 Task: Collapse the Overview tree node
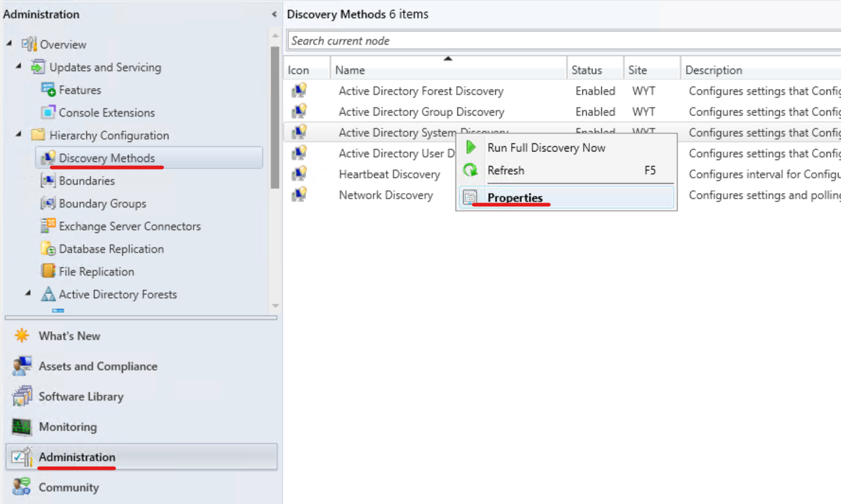9,44
